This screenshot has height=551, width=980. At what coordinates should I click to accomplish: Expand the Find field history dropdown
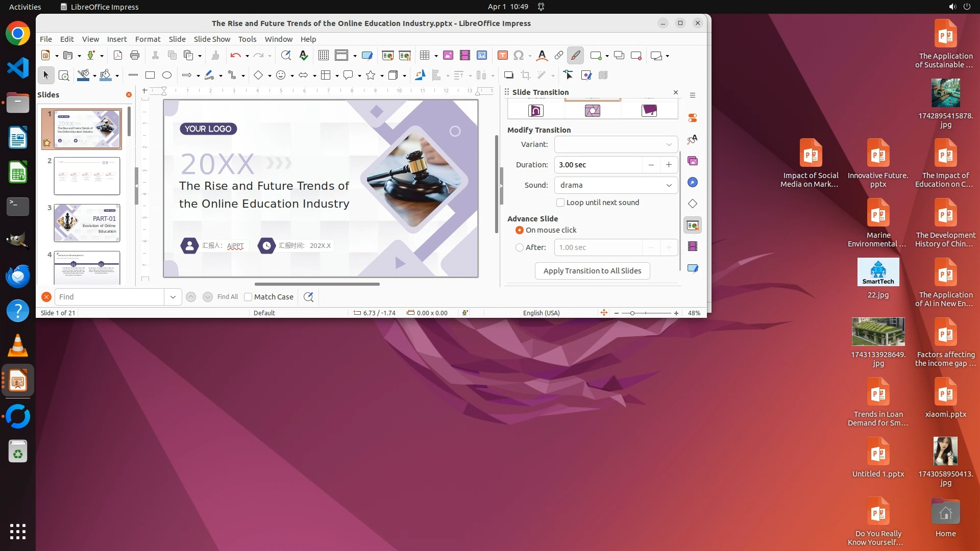pos(173,297)
